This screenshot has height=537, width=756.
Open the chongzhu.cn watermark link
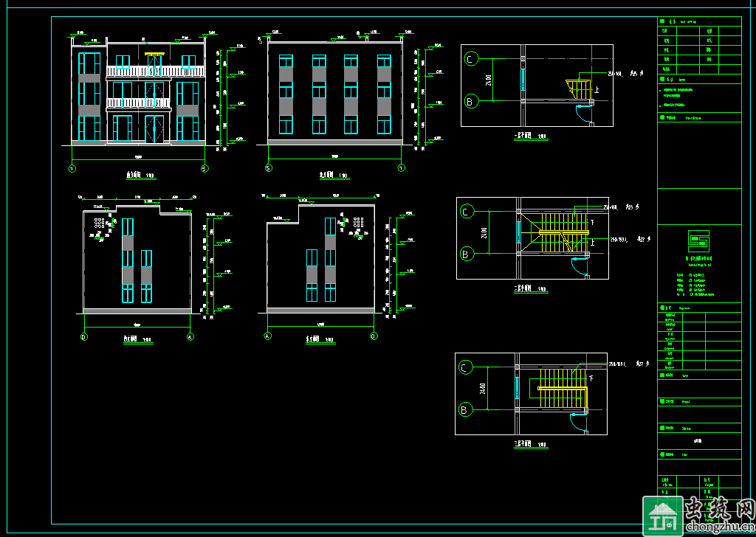[720, 526]
